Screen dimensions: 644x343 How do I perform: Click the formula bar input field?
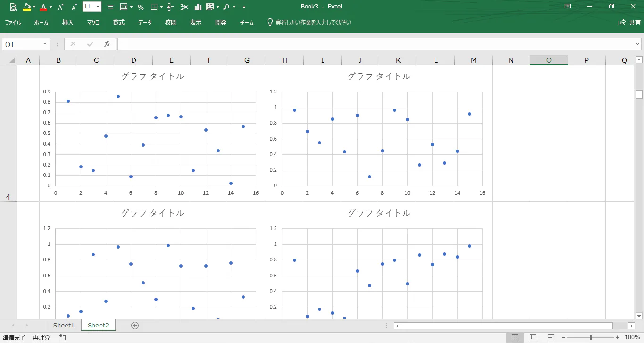click(x=376, y=44)
